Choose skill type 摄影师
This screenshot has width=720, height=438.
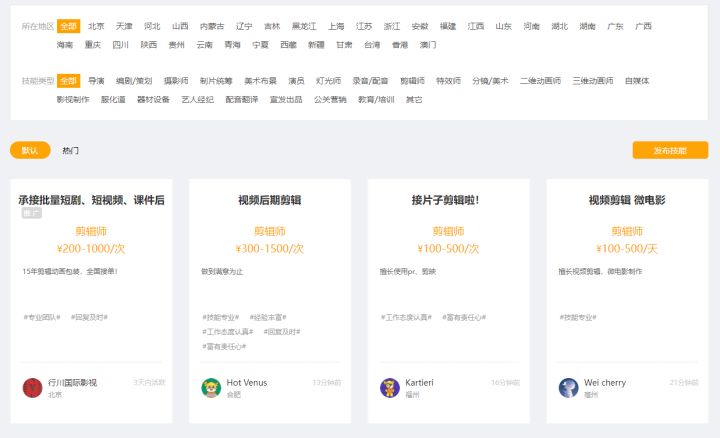click(176, 81)
